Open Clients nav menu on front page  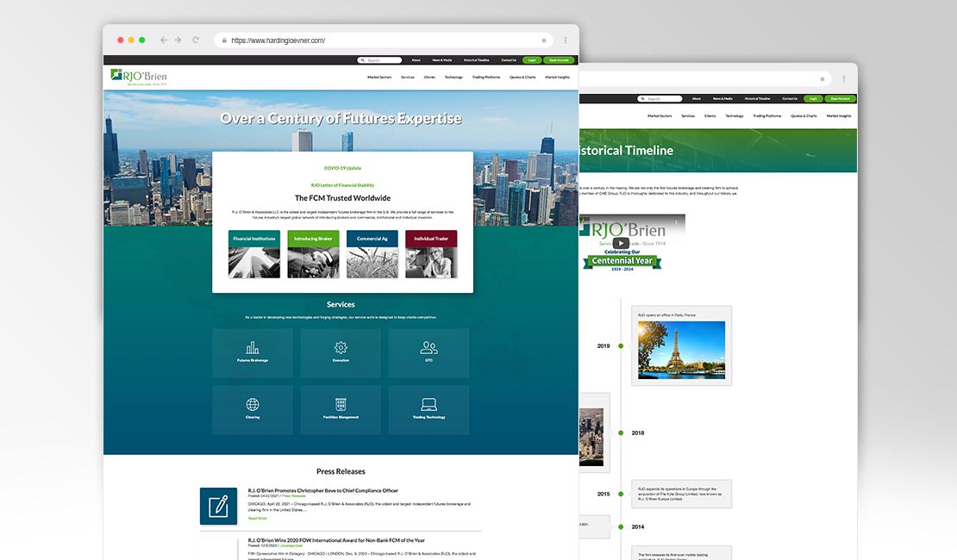tap(429, 78)
